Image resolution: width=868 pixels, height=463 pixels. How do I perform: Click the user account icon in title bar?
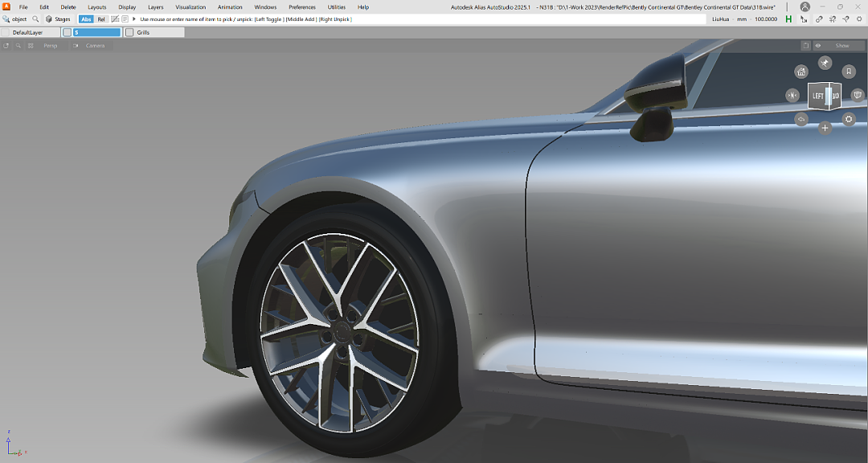click(805, 6)
